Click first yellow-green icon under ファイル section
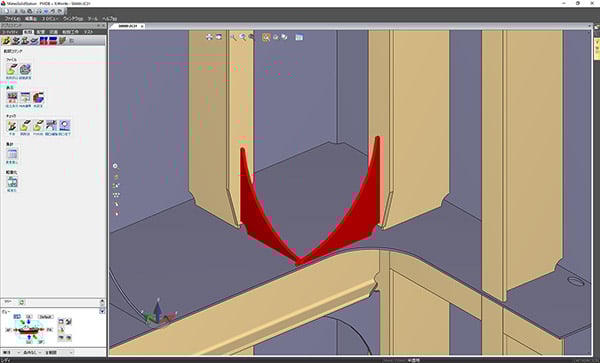The height and width of the screenshot is (363, 600). (12, 70)
